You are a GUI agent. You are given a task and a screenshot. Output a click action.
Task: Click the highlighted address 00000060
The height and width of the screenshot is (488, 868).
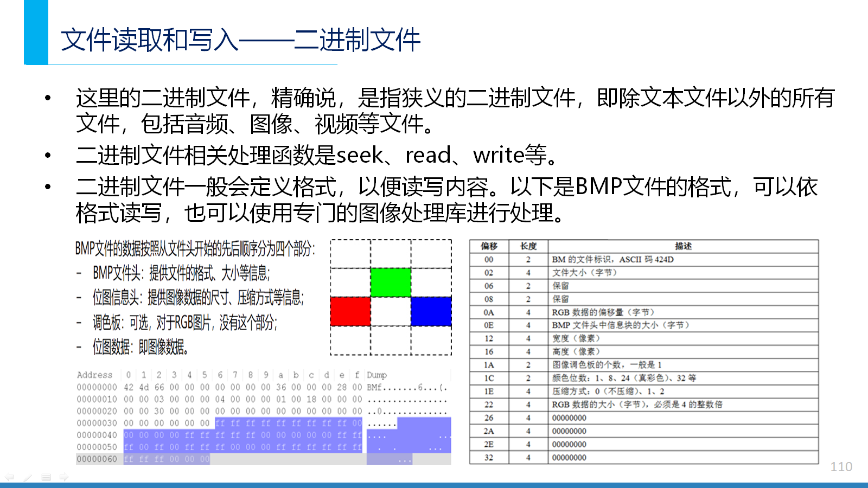[97, 459]
